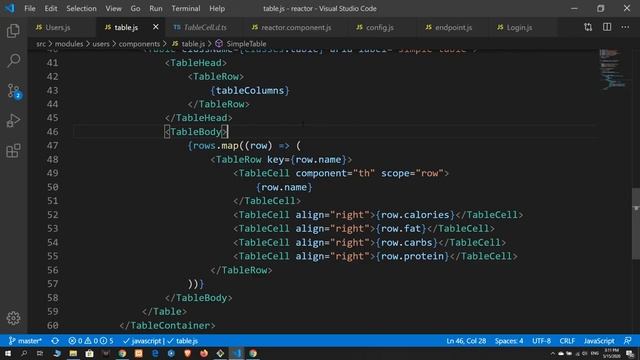Viewport: 640px width, 360px height.
Task: Change file encoding UTF-8
Action: (541, 341)
